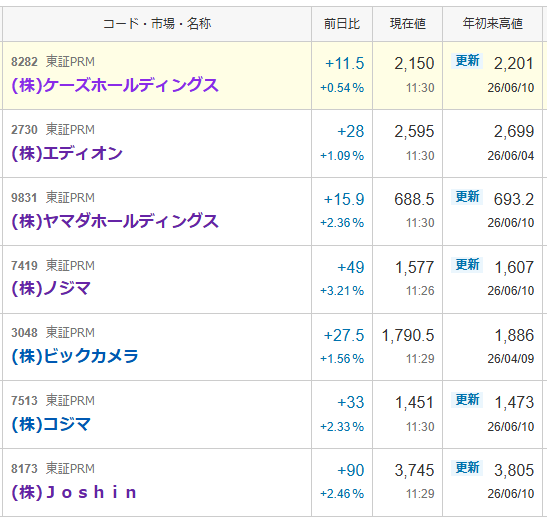Click the date 26/04/09 in ビックカメラ row
547x520 pixels.
tap(511, 359)
